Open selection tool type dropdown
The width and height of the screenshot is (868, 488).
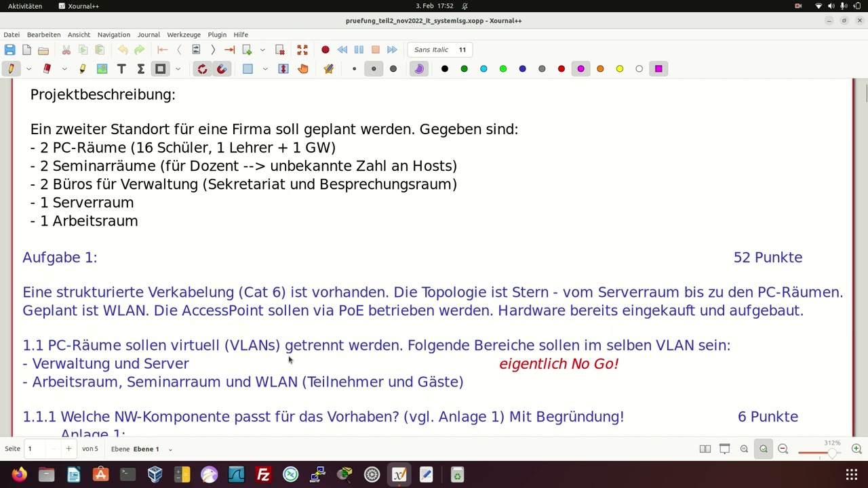point(265,68)
